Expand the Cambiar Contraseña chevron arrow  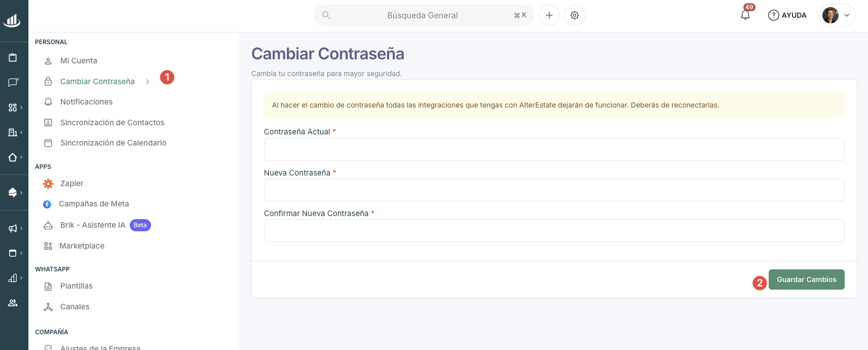point(147,82)
